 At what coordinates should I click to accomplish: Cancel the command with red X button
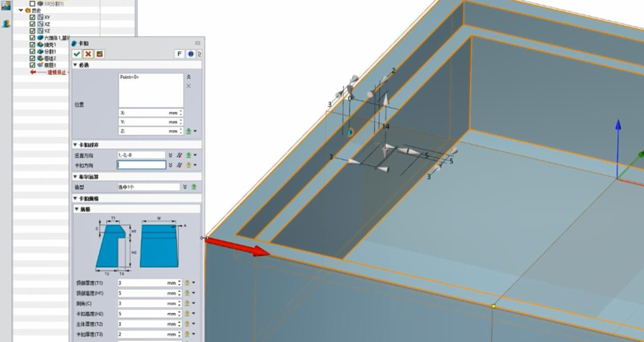(89, 53)
